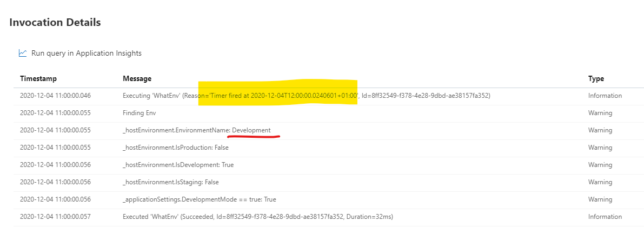Select the Finding Env log message

139,113
